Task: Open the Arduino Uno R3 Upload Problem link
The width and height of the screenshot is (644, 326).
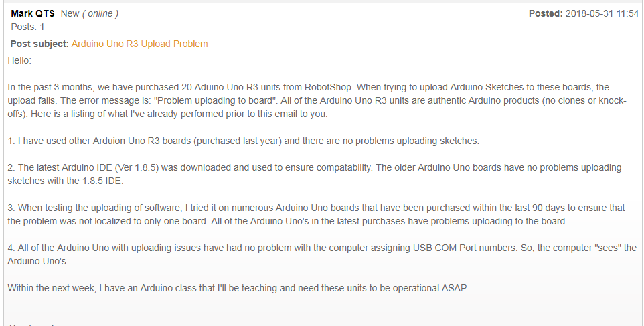Action: pos(140,44)
